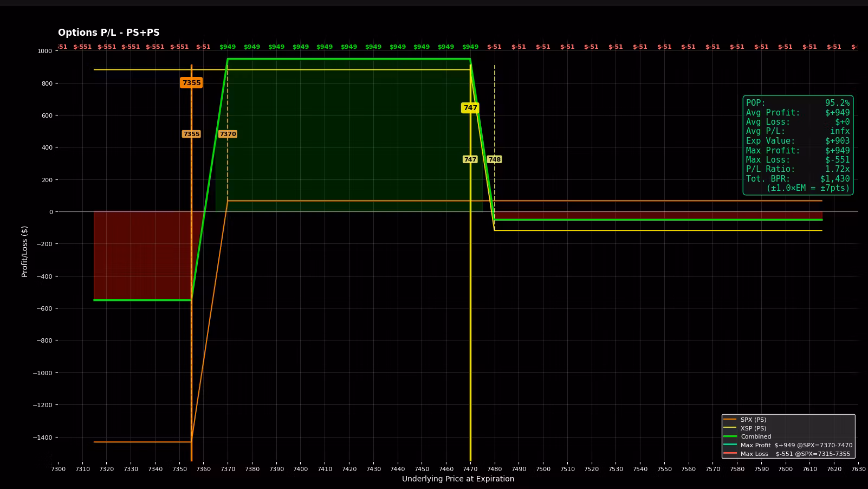Click the 7550 tick on the x-axis
Image resolution: width=868 pixels, height=489 pixels.
click(664, 469)
